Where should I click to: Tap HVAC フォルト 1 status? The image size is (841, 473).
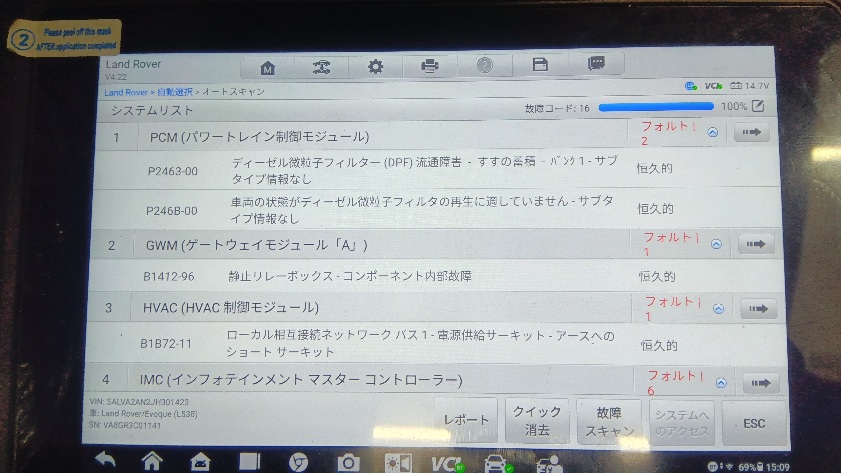[x=673, y=308]
